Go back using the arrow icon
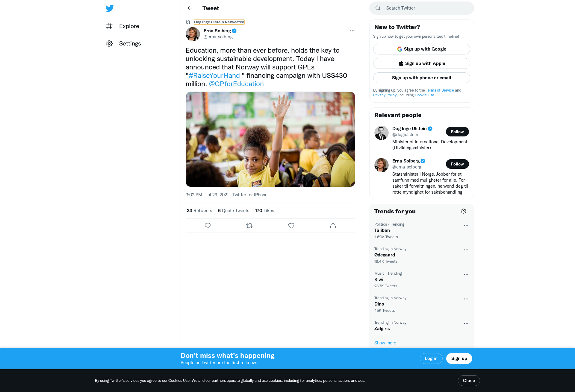 pyautogui.click(x=190, y=8)
